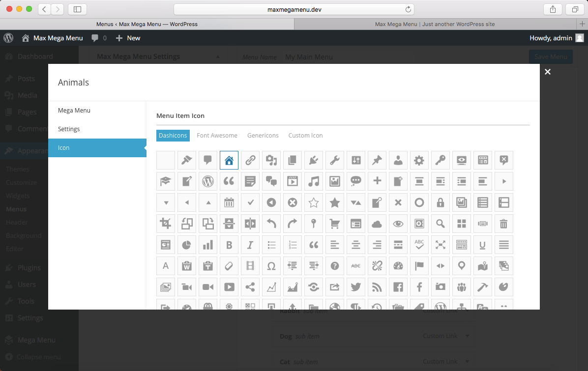Screen dimensions: 588x371
Task: Open the Custom Icon tab
Action: 305,135
